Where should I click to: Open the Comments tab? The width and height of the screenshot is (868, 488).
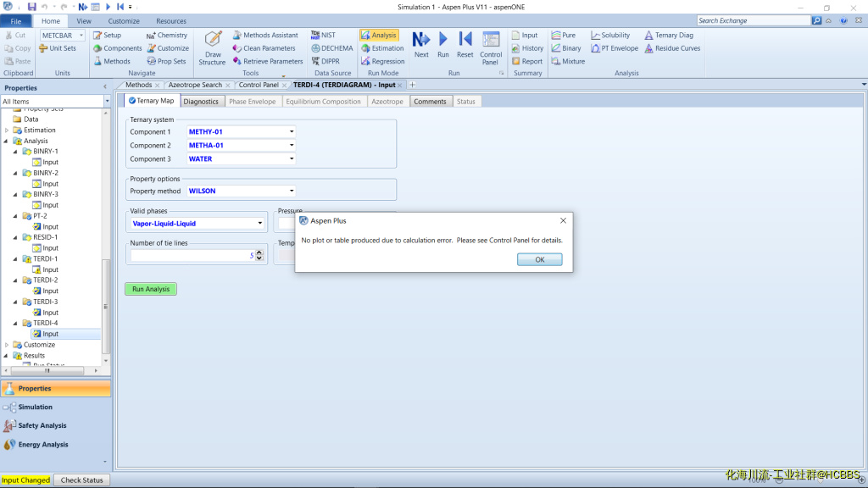[x=430, y=102]
